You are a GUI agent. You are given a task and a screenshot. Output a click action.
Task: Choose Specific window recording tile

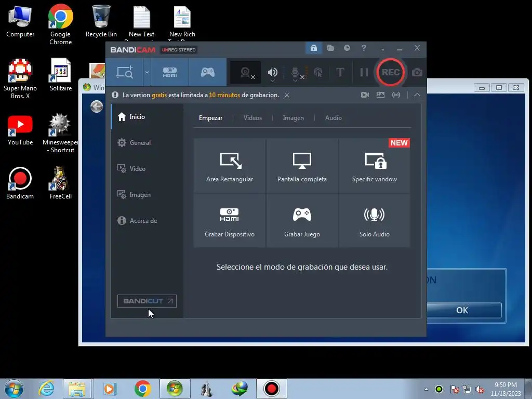[375, 166]
